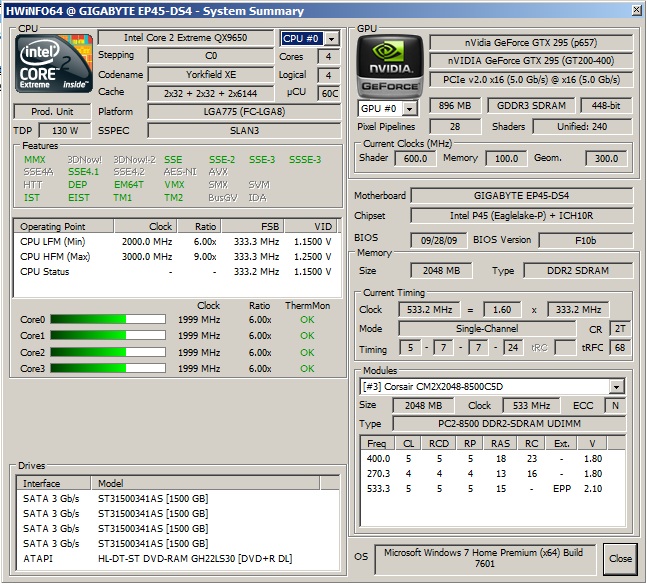Image resolution: width=647 pixels, height=584 pixels.
Task: Click the Intel Core 2 Extreme QX9650 field
Action: [186, 38]
